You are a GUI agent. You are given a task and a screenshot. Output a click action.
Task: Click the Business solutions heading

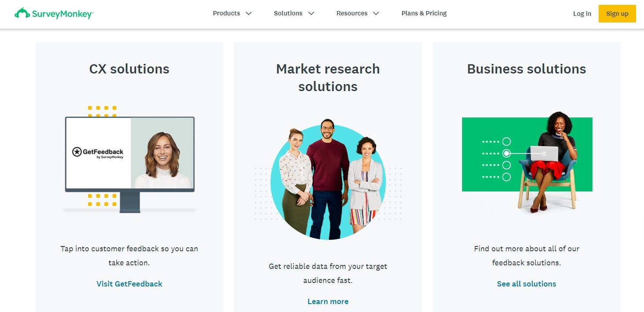click(526, 69)
